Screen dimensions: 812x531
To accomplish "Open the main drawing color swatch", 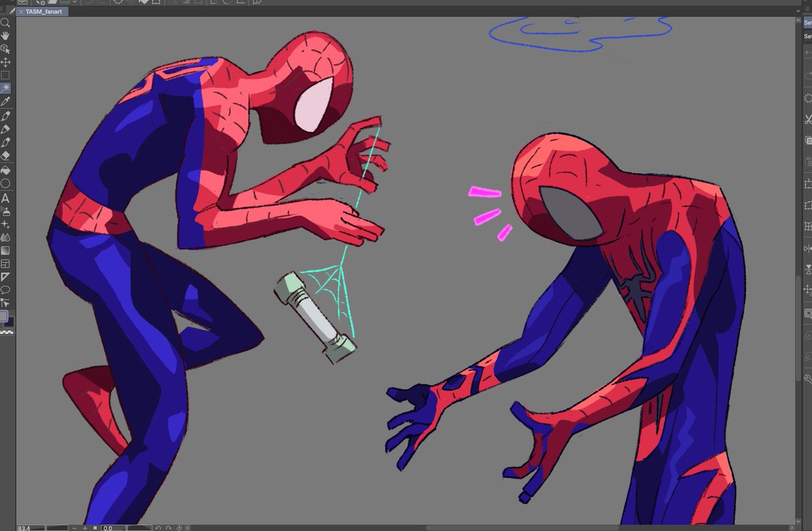I will pos(4,317).
